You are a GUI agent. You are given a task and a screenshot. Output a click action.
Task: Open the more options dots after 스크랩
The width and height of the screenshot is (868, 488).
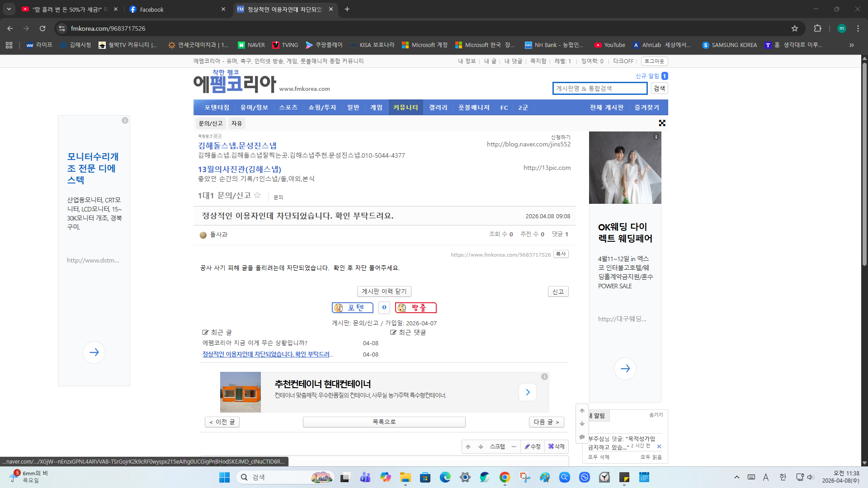[514, 446]
